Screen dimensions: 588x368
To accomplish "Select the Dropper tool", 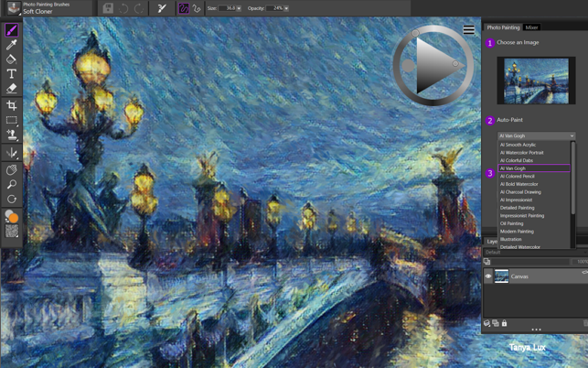I will pyautogui.click(x=11, y=45).
